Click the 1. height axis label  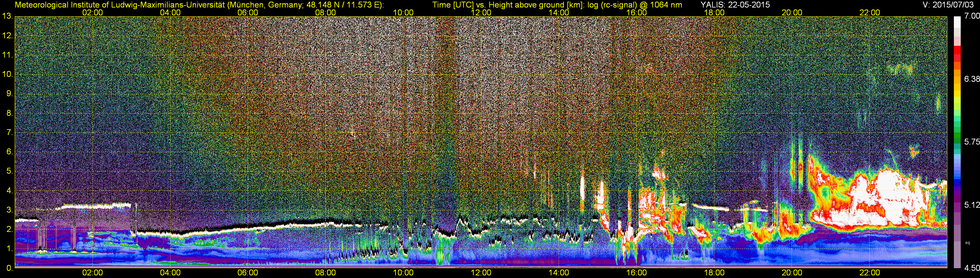(x=9, y=249)
